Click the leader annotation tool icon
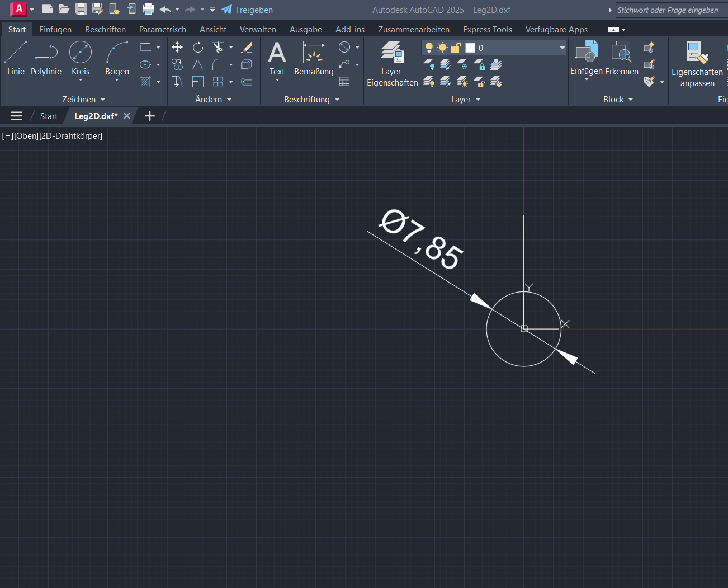This screenshot has height=588, width=728. click(x=344, y=64)
